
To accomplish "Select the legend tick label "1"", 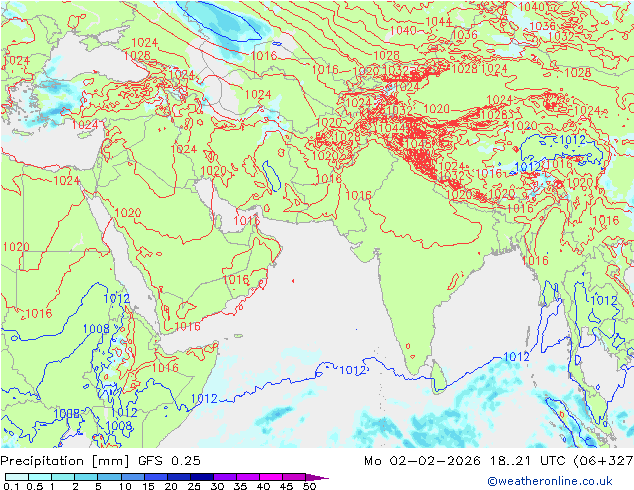I will pyautogui.click(x=52, y=486).
